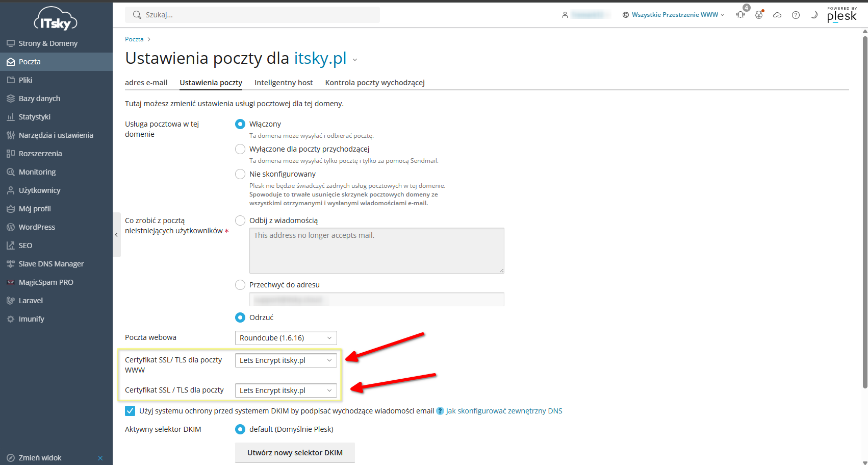Screen dimensions: 868x465
Task: Click the Szukaj search field
Action: pos(252,15)
